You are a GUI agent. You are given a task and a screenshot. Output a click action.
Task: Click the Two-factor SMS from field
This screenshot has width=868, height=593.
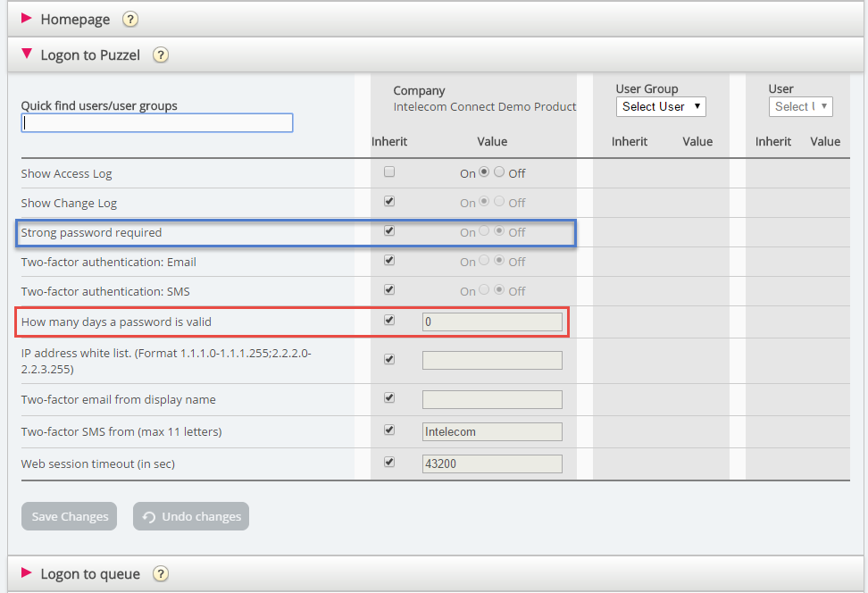pos(492,432)
